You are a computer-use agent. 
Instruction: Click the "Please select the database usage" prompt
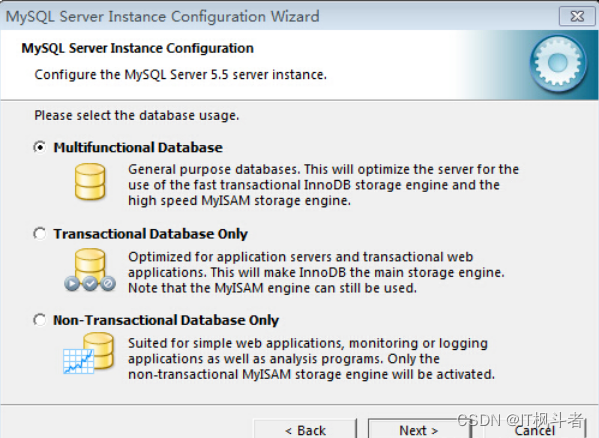tap(137, 115)
